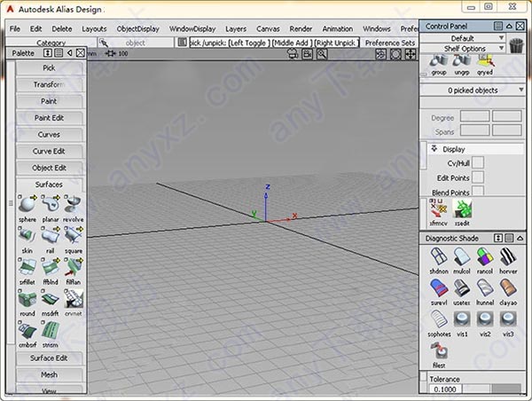Select the rail surface tool
Screen dimensions: 532x401
51,236
